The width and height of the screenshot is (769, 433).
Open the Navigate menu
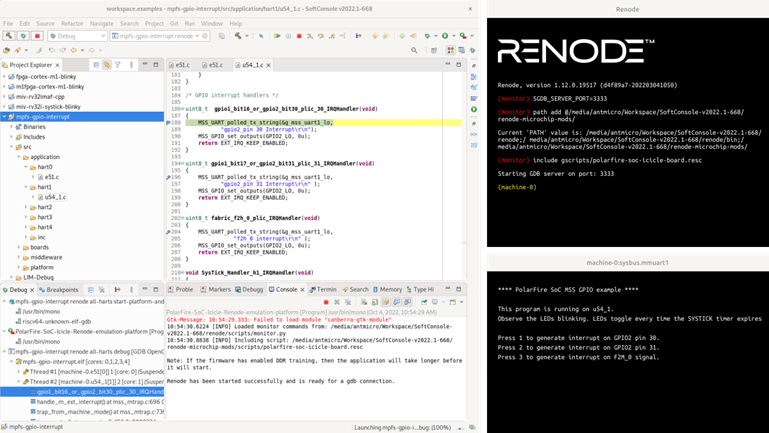(102, 24)
